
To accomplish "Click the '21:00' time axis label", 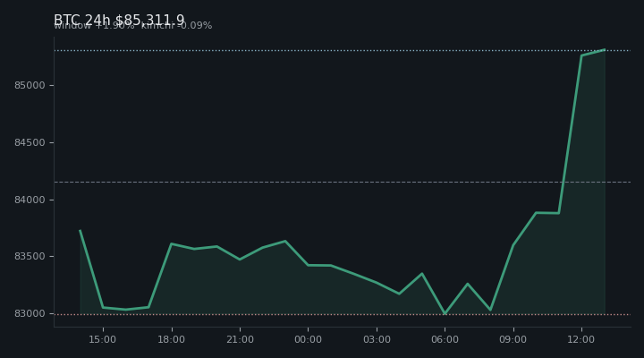I will [240, 339].
